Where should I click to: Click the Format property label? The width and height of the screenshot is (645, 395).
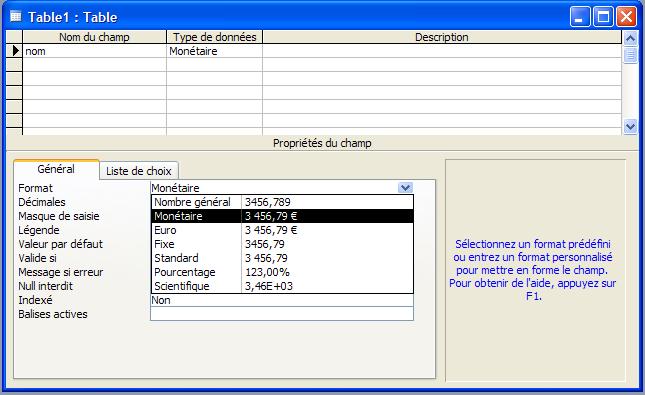click(x=35, y=188)
